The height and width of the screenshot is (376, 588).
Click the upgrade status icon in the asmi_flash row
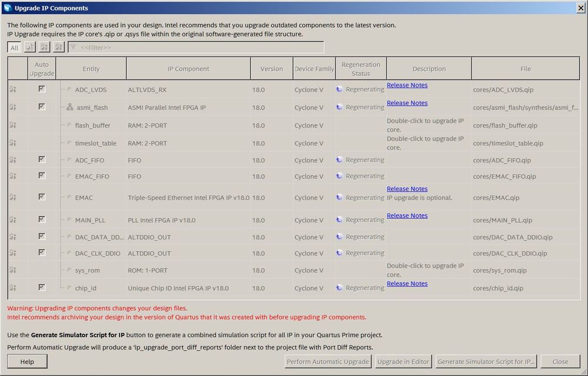(13, 107)
